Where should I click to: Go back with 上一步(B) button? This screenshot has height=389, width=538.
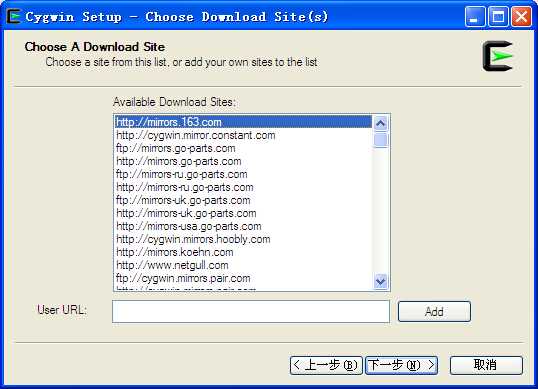pos(326,365)
